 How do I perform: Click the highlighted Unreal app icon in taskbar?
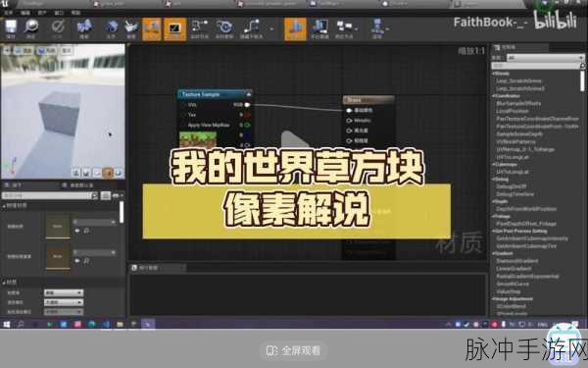pos(148,324)
